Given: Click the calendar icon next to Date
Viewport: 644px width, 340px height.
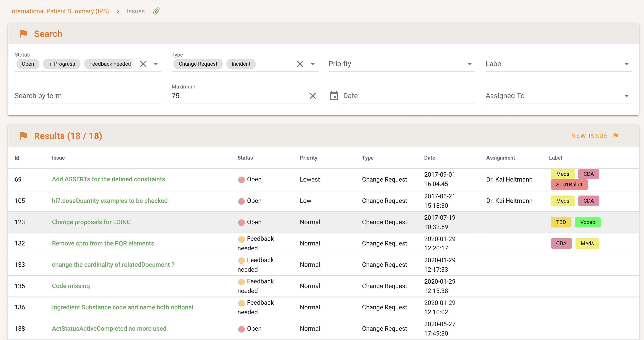Looking at the screenshot, I should [x=334, y=96].
